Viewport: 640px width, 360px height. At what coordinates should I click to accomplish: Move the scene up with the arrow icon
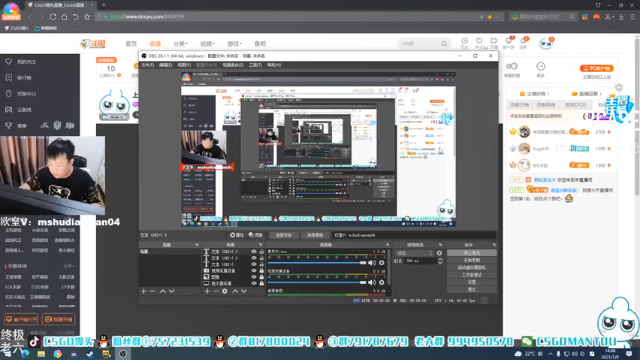pyautogui.click(x=162, y=291)
